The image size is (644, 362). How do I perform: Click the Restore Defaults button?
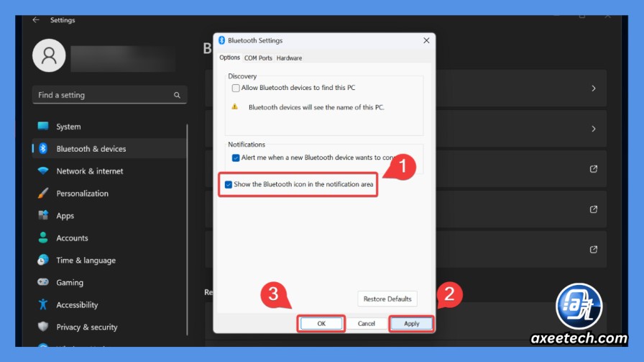coord(387,299)
